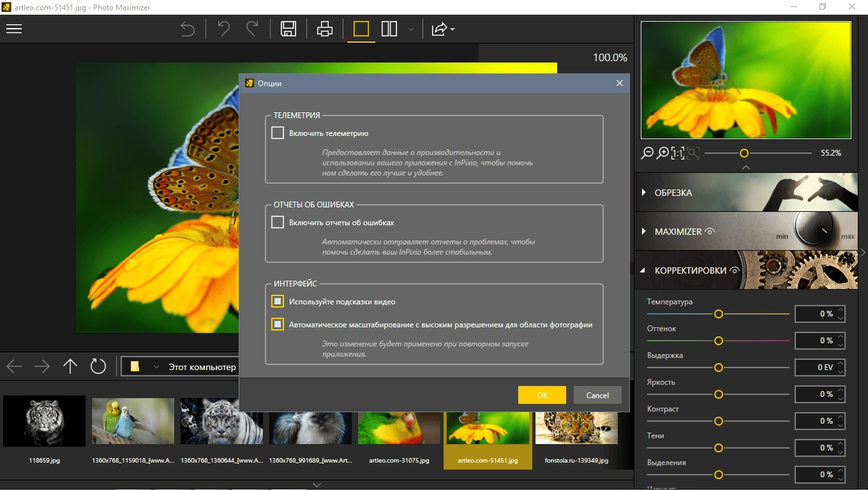Viewport: 868px width, 490px height.
Task: Expand the Maximizer panel
Action: tap(746, 232)
